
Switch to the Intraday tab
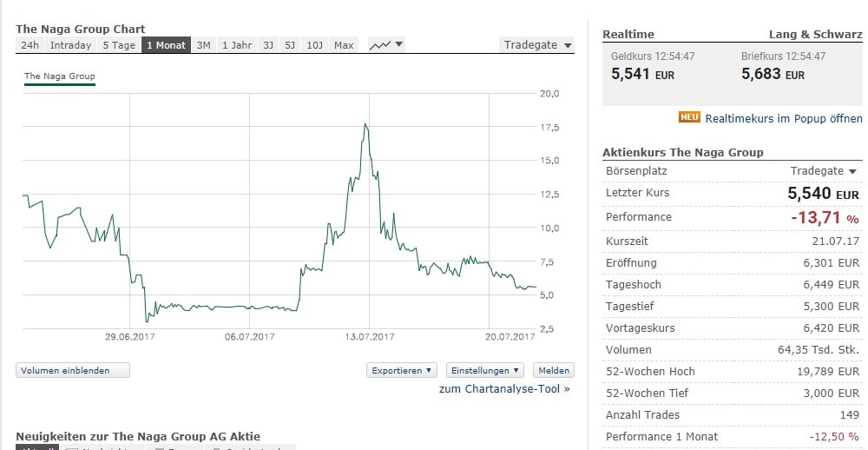(x=70, y=45)
